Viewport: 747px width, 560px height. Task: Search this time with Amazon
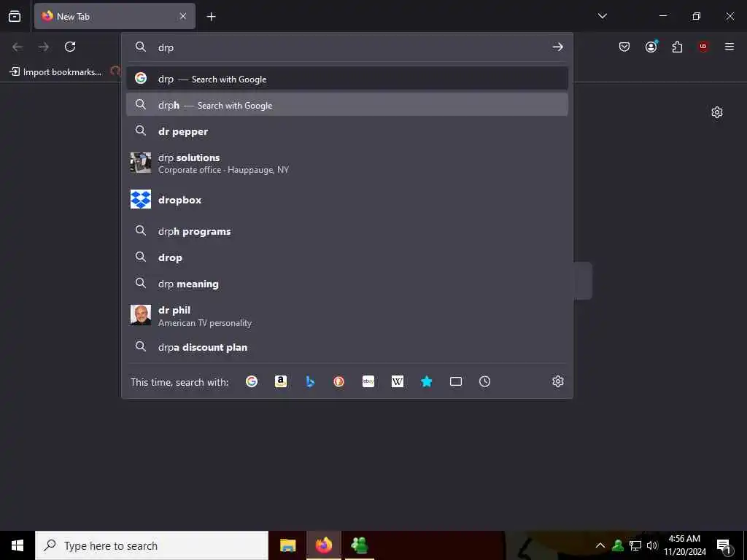pos(281,381)
